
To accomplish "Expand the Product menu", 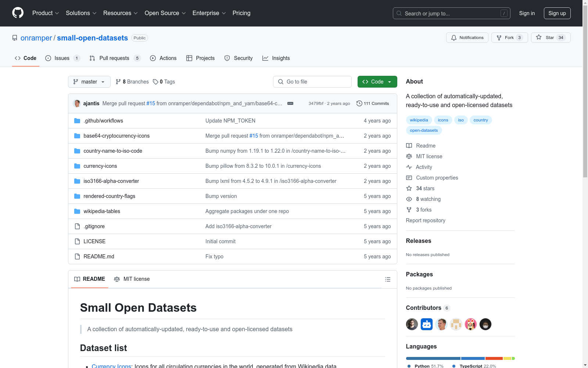I will [x=46, y=13].
